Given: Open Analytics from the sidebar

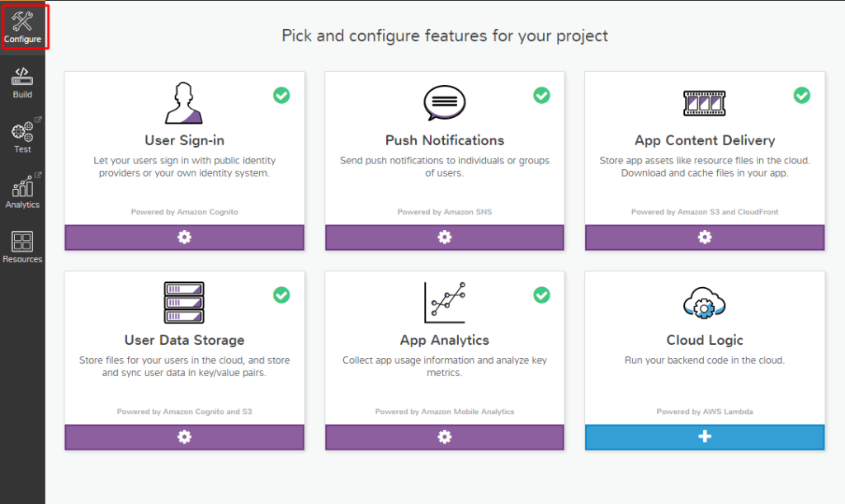Looking at the screenshot, I should click(x=22, y=190).
